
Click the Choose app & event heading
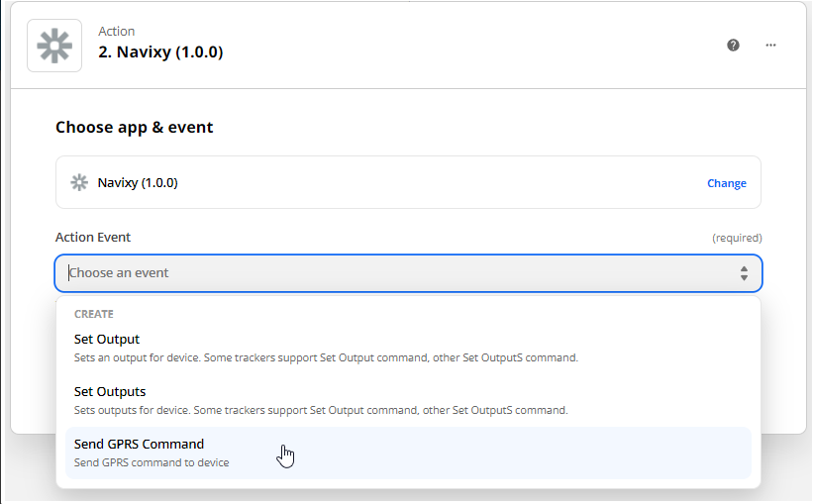pos(134,127)
